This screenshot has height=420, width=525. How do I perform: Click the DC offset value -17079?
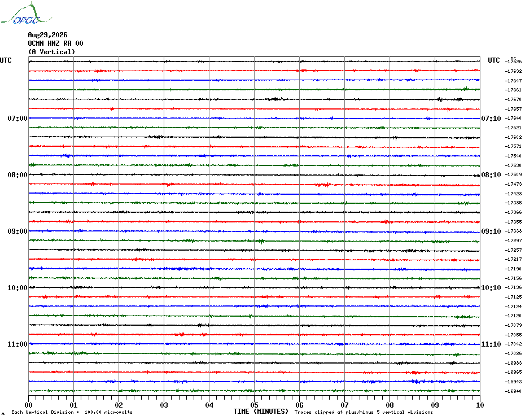click(514, 325)
